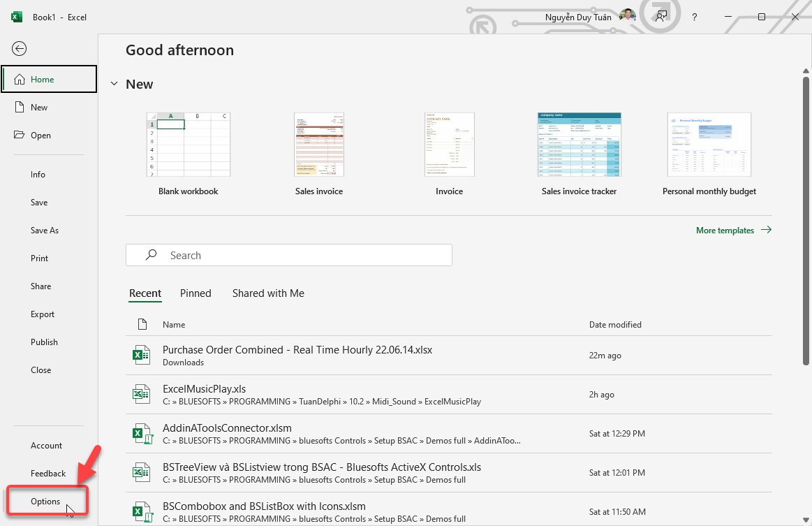Click the 'Downloads' location under Purchase Order file

[184, 363]
